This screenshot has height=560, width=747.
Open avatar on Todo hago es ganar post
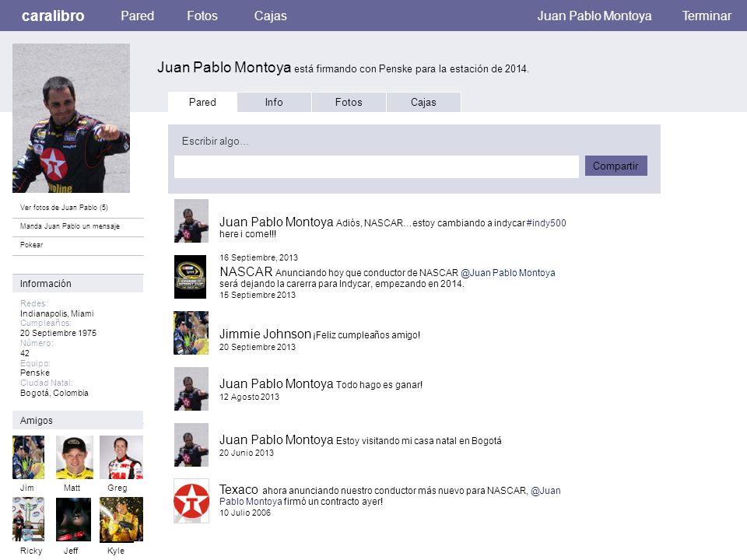[x=191, y=389]
